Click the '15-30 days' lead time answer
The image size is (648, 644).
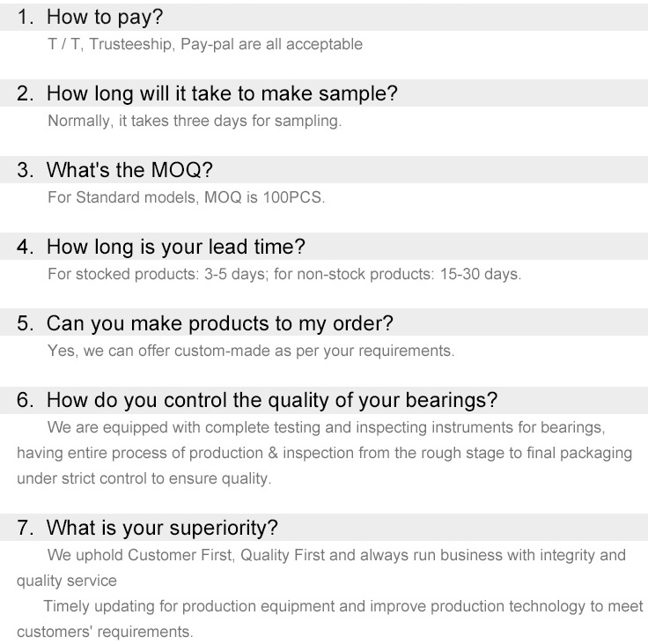pos(284,274)
